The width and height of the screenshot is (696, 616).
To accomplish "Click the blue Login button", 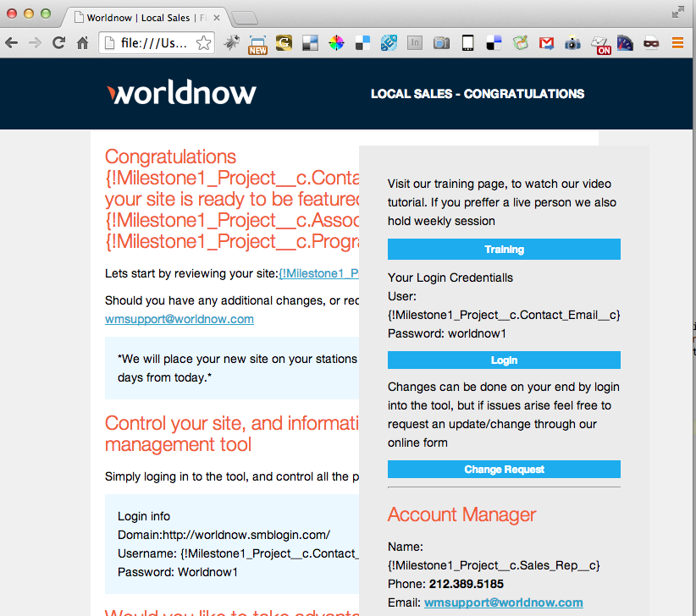I will [x=504, y=360].
